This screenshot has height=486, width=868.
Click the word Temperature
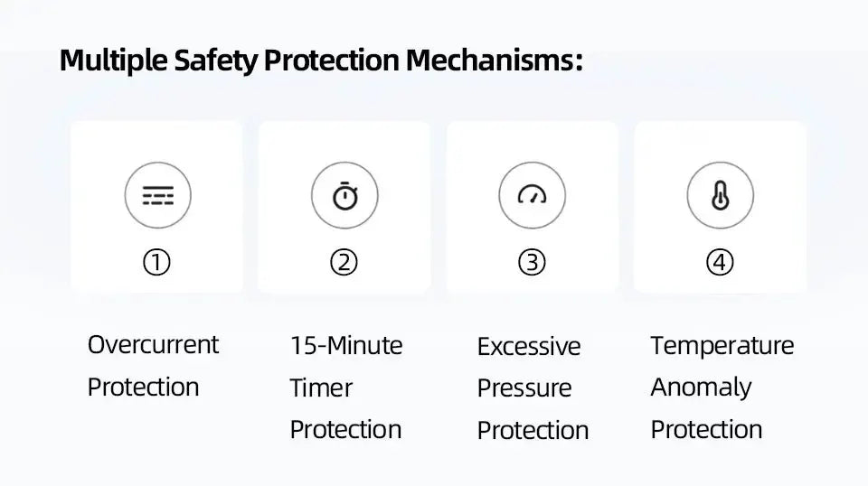point(722,347)
